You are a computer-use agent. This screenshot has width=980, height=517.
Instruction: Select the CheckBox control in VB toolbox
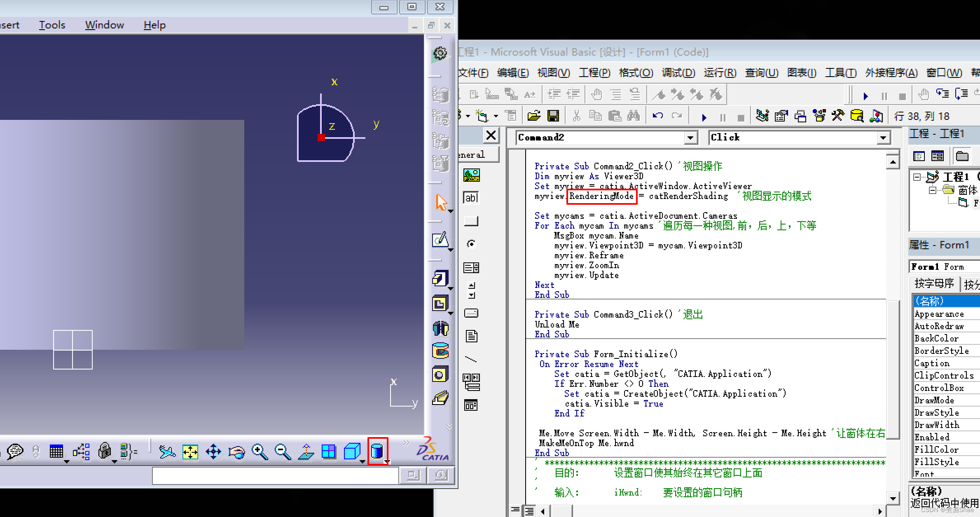coord(472,221)
